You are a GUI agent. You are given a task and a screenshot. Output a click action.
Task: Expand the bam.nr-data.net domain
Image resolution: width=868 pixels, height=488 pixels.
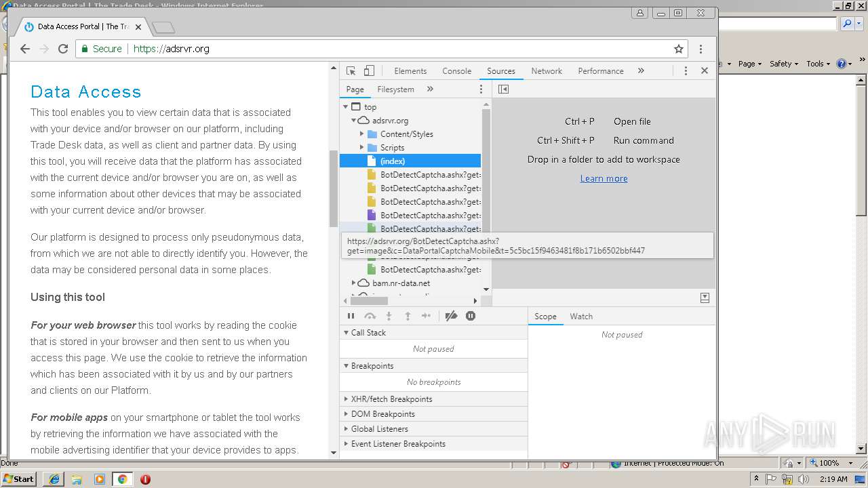[354, 283]
